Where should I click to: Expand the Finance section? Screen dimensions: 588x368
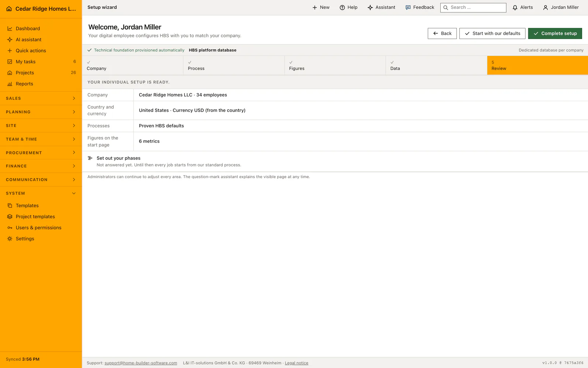41,166
